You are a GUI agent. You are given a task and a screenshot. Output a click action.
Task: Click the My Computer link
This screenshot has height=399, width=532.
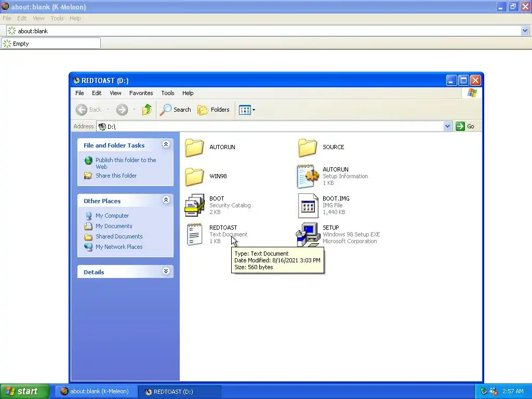pyautogui.click(x=112, y=216)
